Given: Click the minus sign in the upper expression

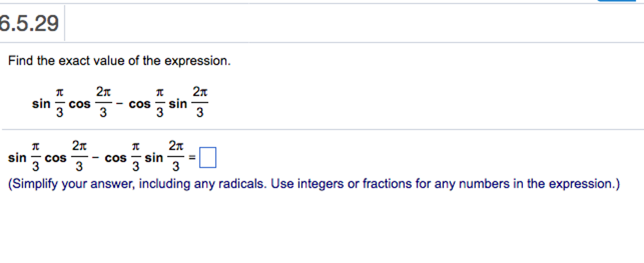Looking at the screenshot, I should pos(119,103).
